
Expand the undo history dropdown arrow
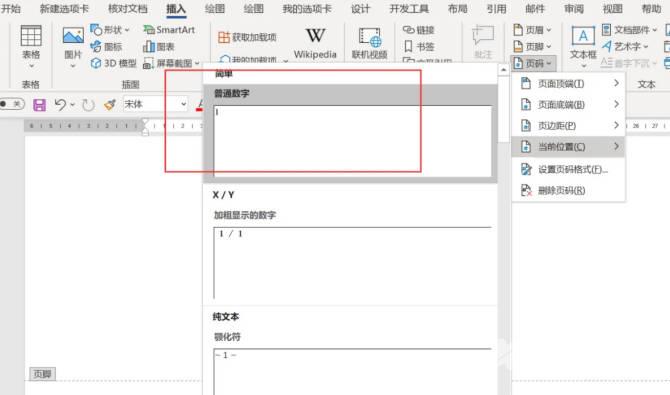pos(73,105)
